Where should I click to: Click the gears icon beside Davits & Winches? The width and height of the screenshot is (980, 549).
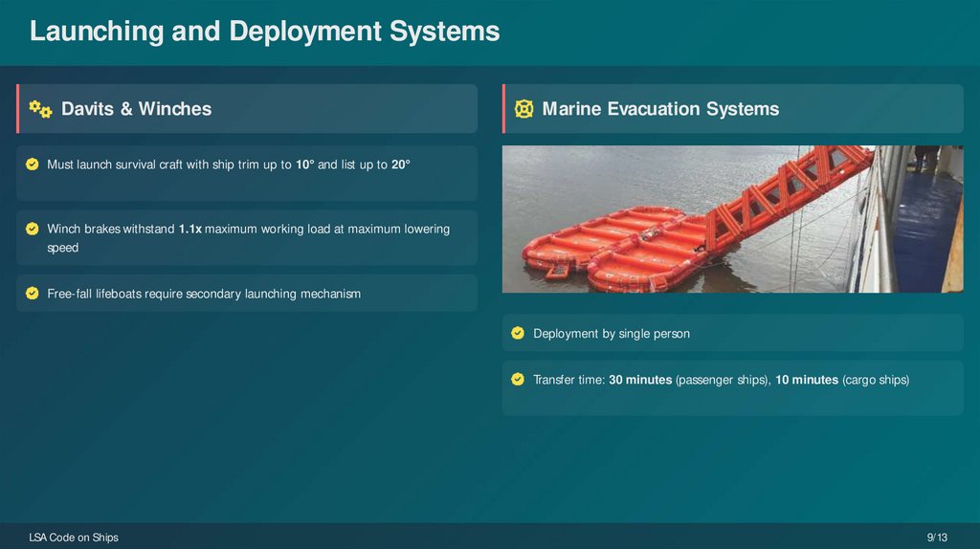click(x=40, y=109)
